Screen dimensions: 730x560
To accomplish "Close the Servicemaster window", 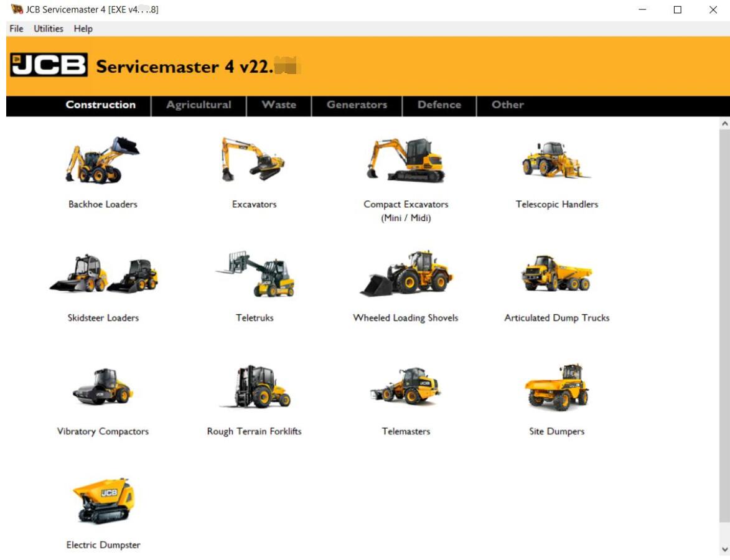I will (713, 10).
